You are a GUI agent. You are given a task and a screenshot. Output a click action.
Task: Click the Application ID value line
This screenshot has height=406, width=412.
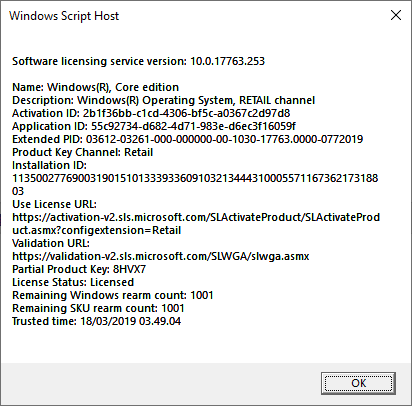(154, 126)
